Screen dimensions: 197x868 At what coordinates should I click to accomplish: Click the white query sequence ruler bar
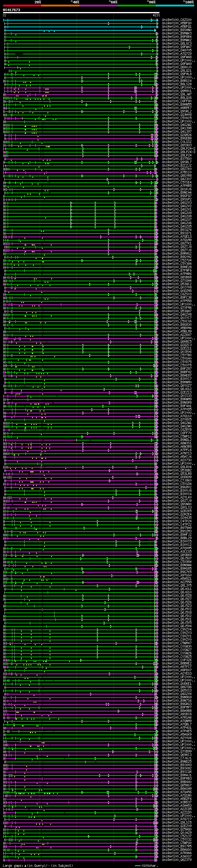pos(81,13)
